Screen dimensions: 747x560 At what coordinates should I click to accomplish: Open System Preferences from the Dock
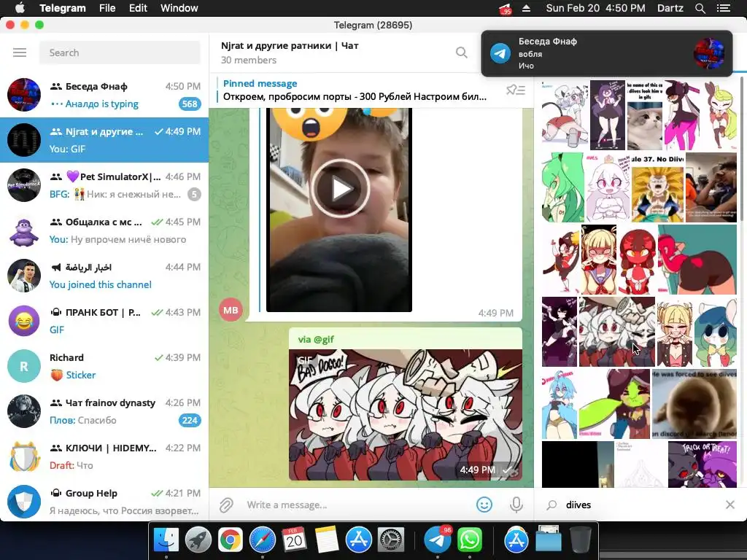(391, 540)
